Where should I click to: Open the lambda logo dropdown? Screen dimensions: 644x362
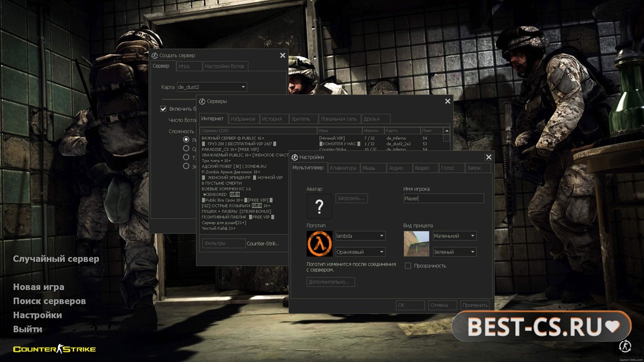[360, 236]
